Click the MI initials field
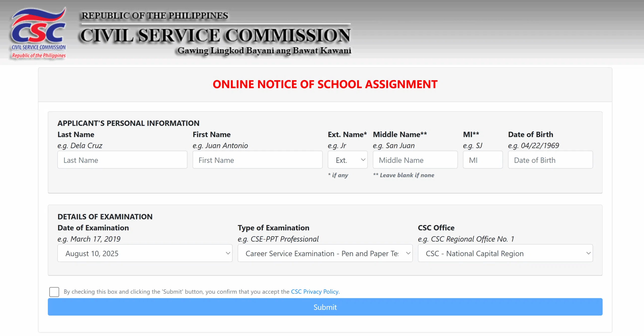The height and width of the screenshot is (336, 644). 482,160
